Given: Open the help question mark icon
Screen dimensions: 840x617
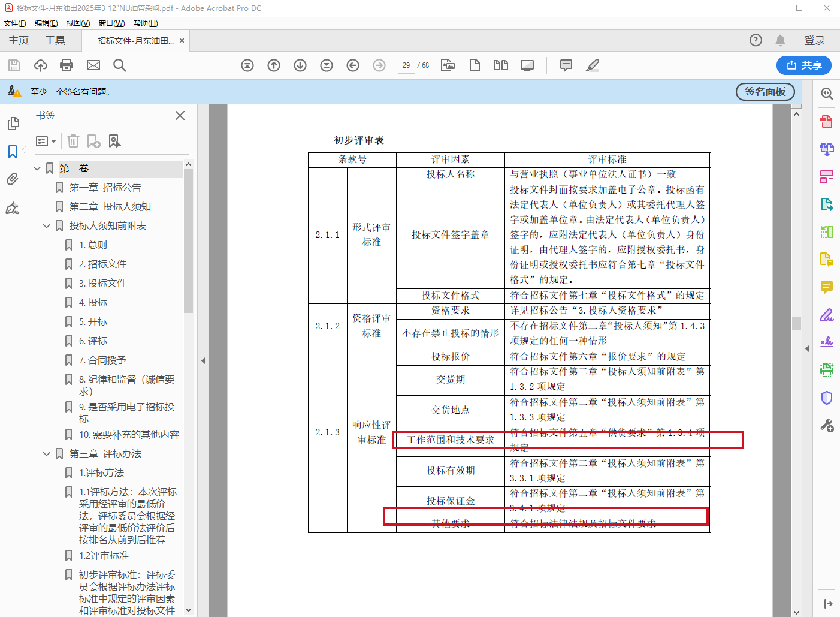Looking at the screenshot, I should pos(756,40).
